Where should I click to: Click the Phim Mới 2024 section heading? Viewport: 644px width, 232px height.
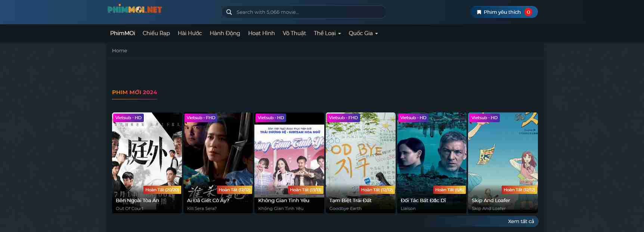click(x=134, y=92)
